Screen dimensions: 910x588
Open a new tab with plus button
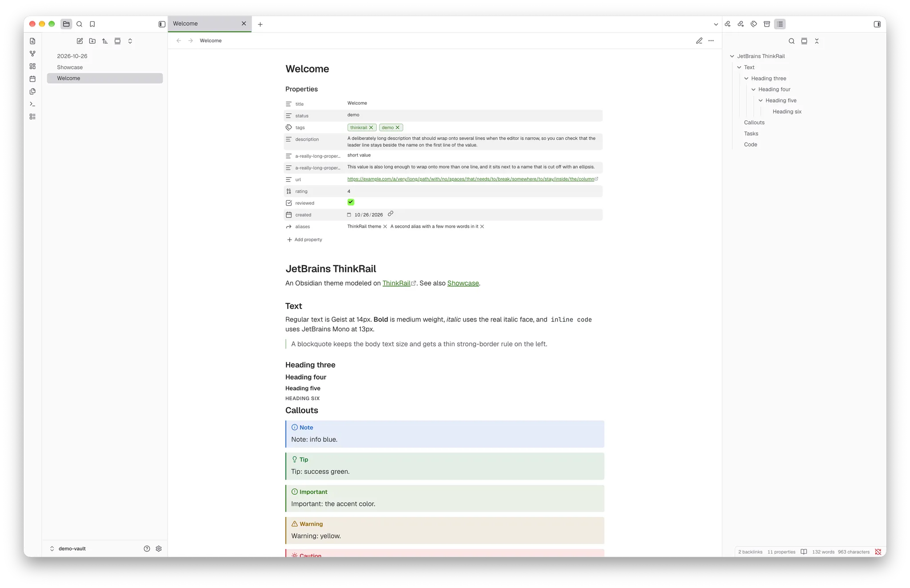point(260,24)
